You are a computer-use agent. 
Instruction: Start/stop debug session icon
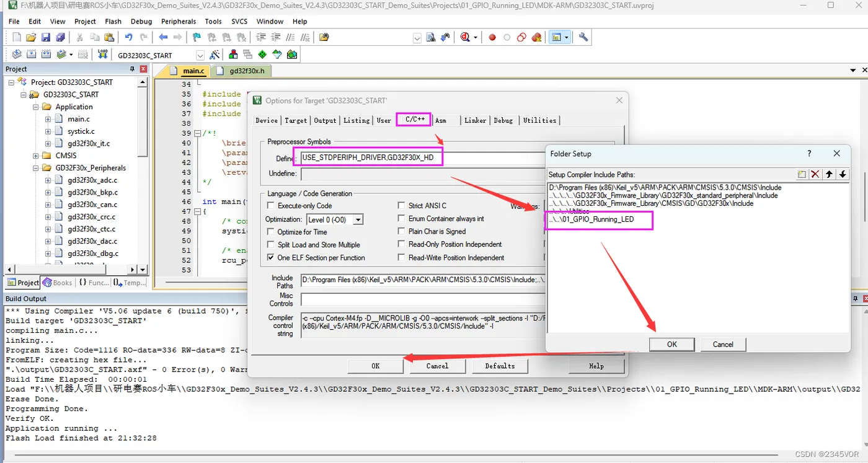point(466,37)
